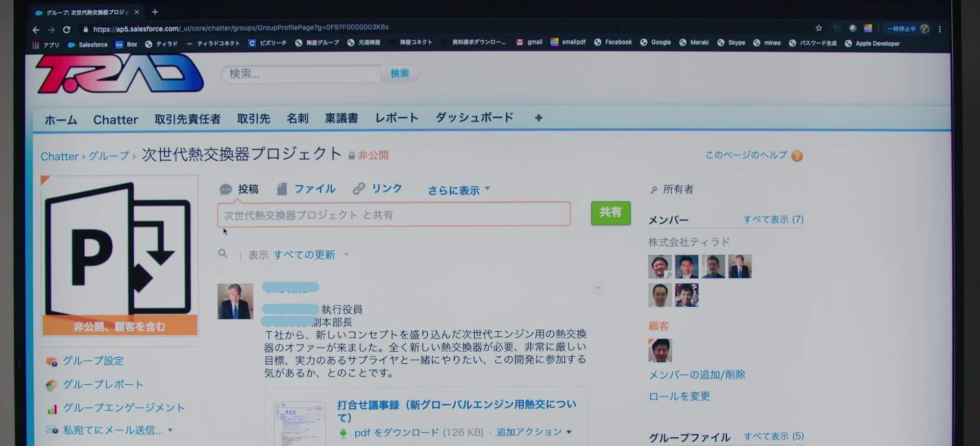
Task: Open a new browser tab with plus
Action: [x=155, y=12]
